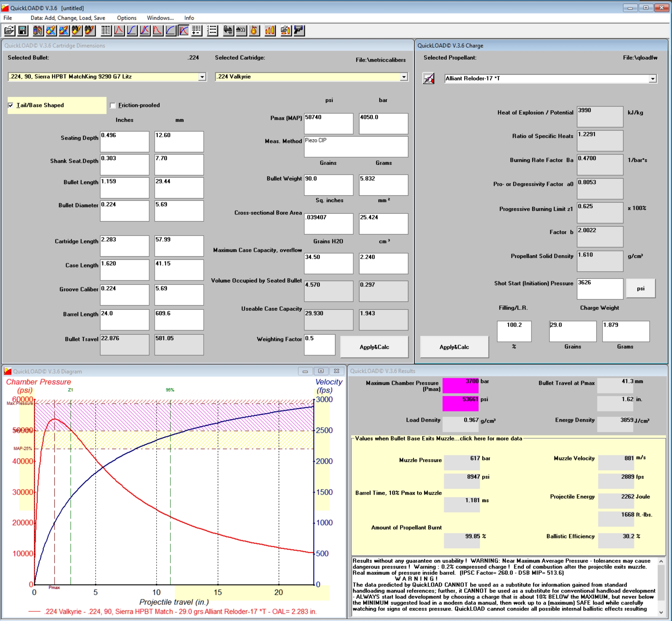Restore the Diagram sub-window
Viewport: 672px width, 621px height.
(321, 371)
